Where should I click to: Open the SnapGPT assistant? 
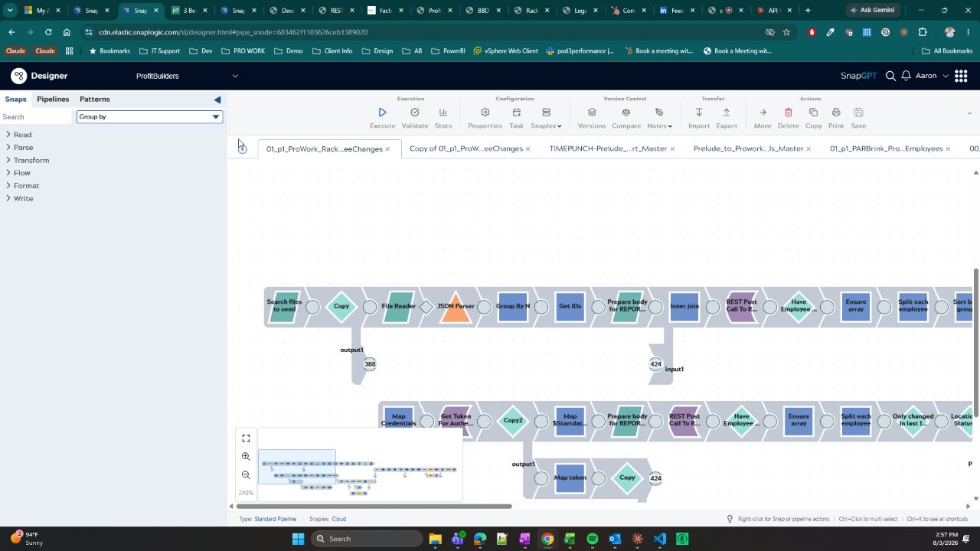click(x=858, y=76)
